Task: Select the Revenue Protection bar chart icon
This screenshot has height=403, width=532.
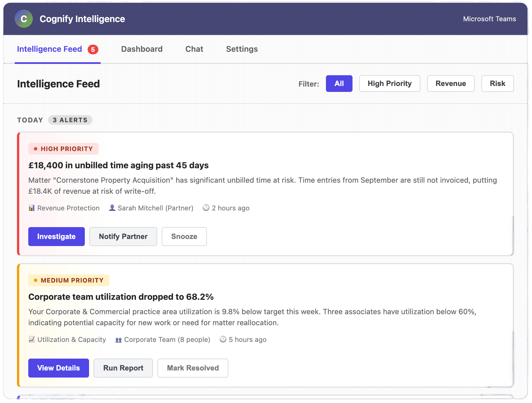Action: pos(32,208)
